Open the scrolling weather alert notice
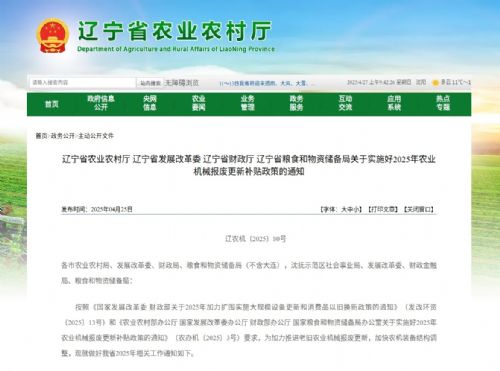Viewport: 500px width, 371px height. (x=267, y=83)
